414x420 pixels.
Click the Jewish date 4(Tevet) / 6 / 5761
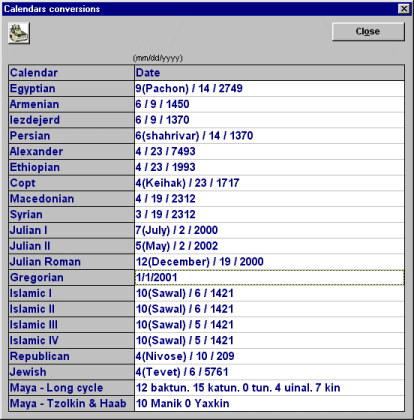(269, 372)
